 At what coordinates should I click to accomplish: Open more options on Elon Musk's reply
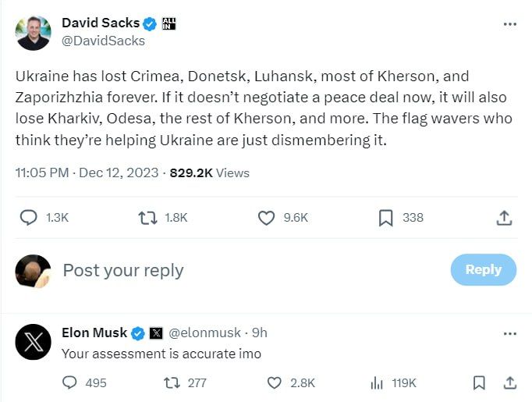(x=510, y=333)
